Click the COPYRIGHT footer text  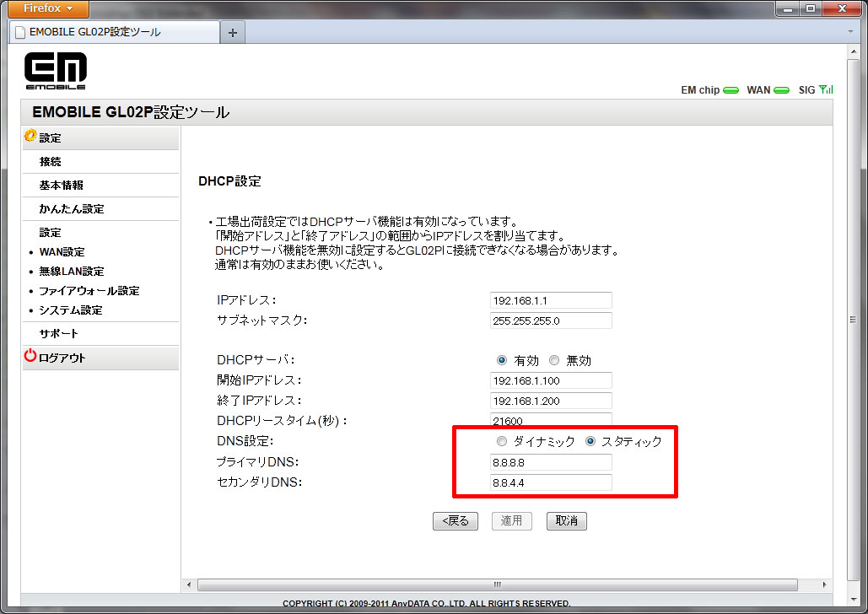pos(426,603)
